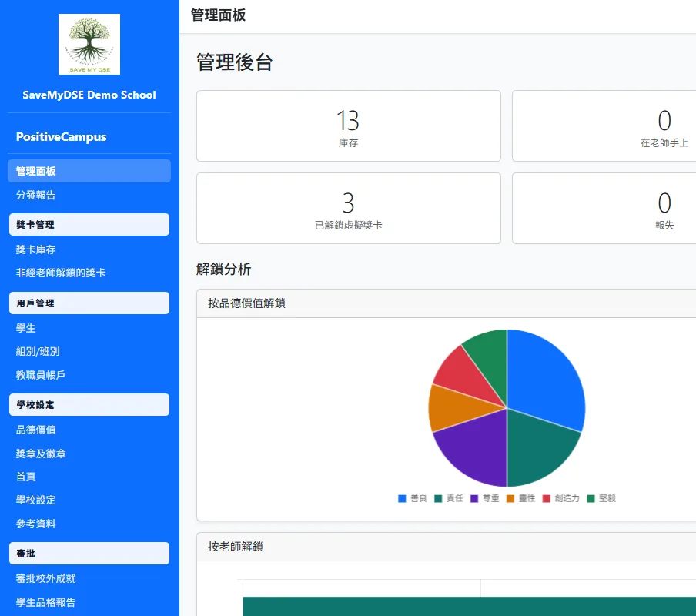
Task: Open 管理面板 in the sidebar
Action: coord(89,171)
